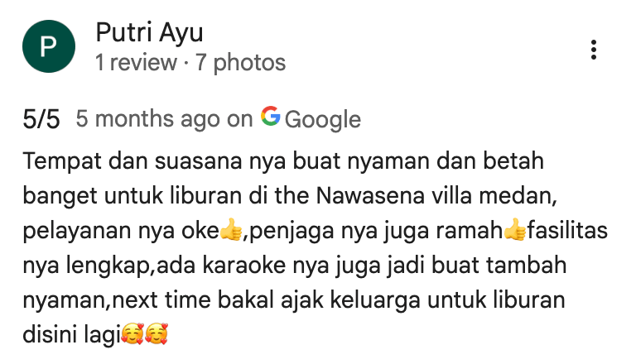636x364 pixels.
Task: Click the word 'fasilitas' in the review
Action: click(x=567, y=231)
